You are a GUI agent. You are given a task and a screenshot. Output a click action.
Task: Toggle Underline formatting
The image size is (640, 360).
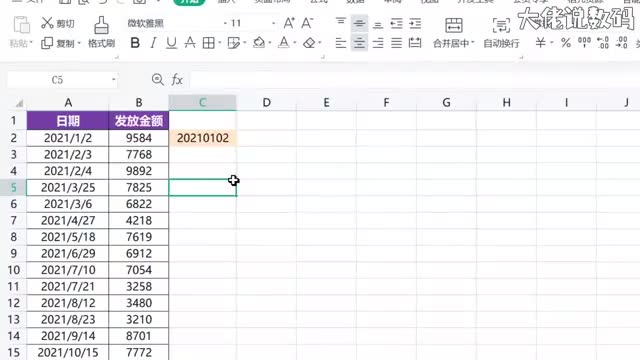[171, 43]
